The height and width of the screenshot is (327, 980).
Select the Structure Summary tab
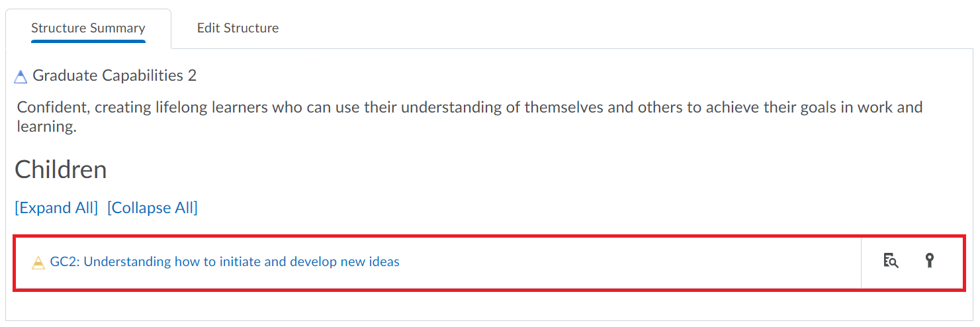[x=88, y=28]
